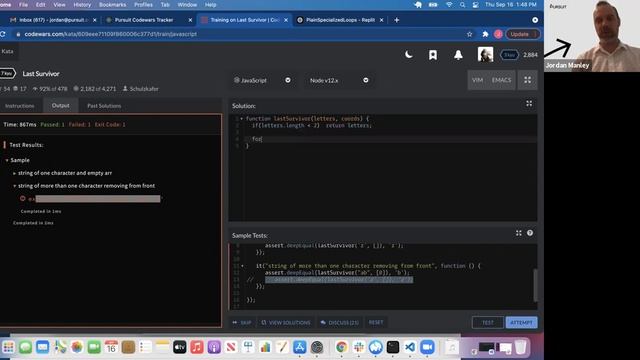Open the user profile avatar
This screenshot has width=640, height=360.
click(x=485, y=54)
